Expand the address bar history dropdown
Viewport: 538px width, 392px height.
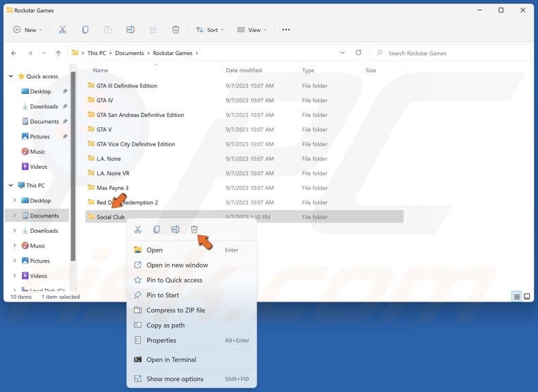pos(343,53)
